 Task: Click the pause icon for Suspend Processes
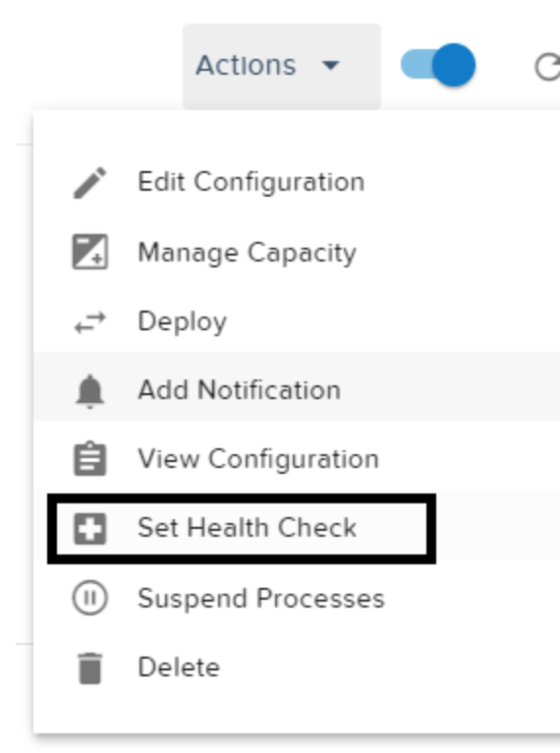[89, 598]
